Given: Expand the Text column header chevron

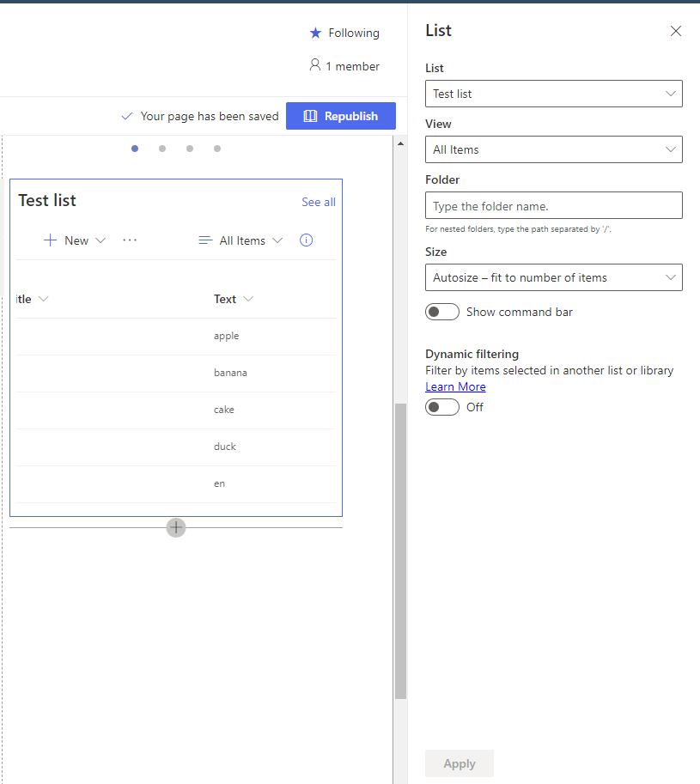Looking at the screenshot, I should pyautogui.click(x=248, y=299).
